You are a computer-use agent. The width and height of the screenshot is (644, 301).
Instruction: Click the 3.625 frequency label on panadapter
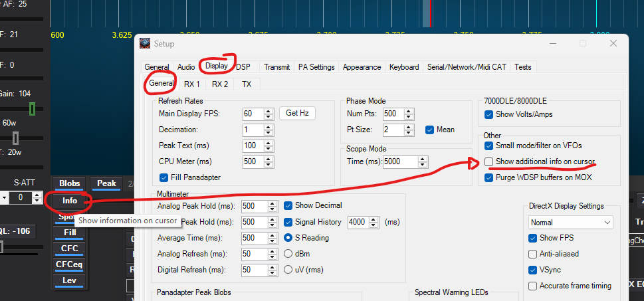coord(122,35)
